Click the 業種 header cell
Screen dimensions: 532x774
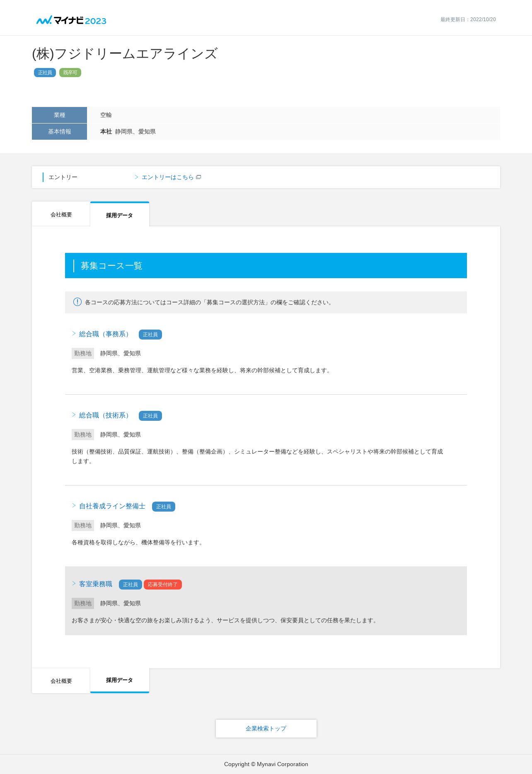pyautogui.click(x=59, y=115)
